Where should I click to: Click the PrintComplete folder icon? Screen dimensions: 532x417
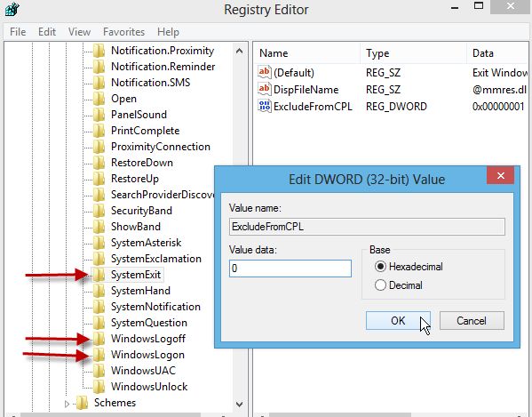99,131
